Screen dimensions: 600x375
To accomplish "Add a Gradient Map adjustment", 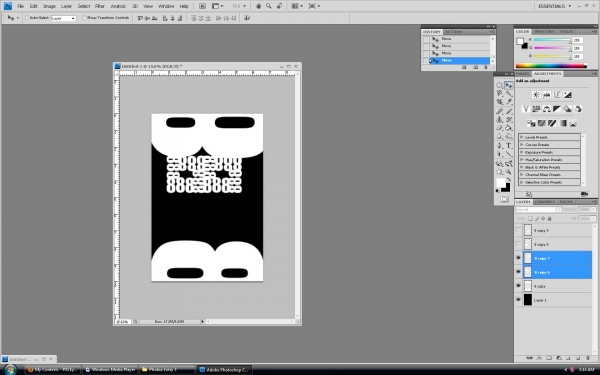I will point(562,123).
